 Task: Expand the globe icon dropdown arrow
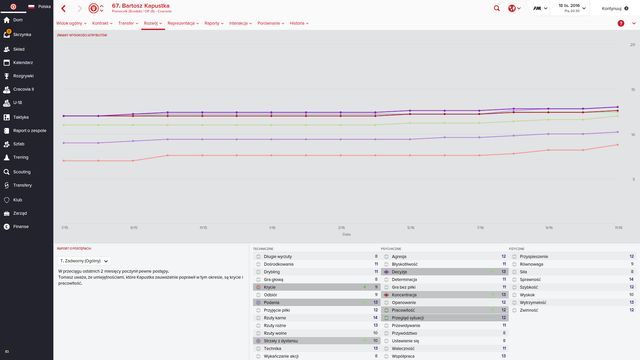point(519,8)
